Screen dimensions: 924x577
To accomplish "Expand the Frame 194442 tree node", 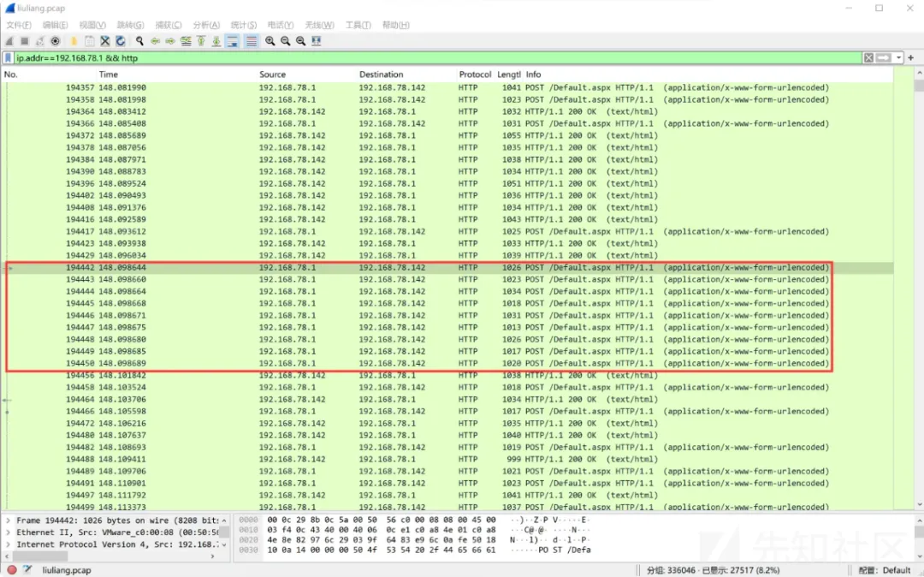I will tap(9, 520).
